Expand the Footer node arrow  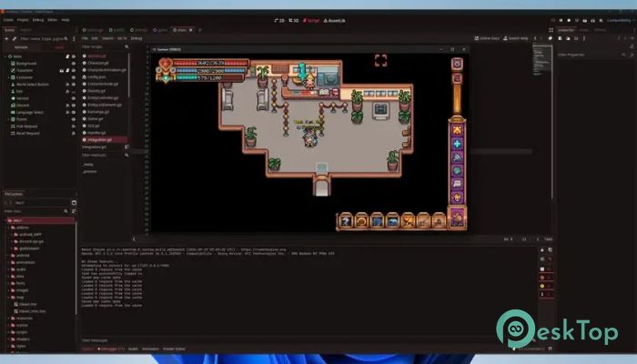[9, 119]
